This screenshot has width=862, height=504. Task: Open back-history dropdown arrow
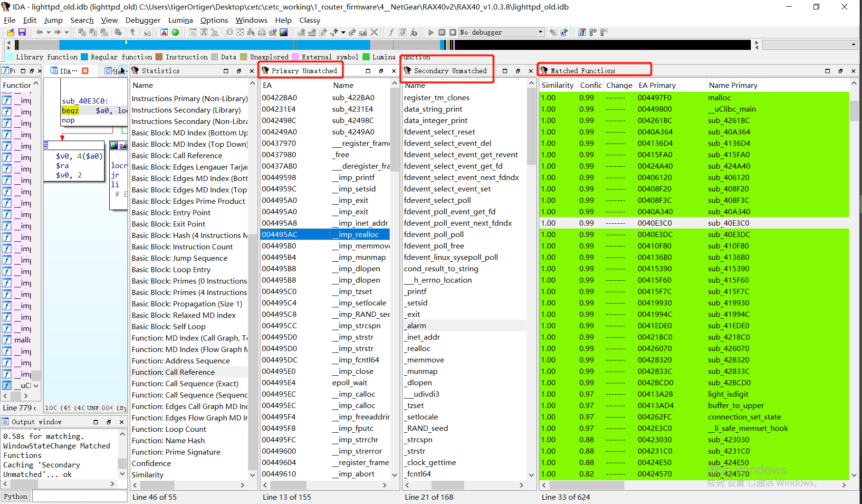coord(48,32)
